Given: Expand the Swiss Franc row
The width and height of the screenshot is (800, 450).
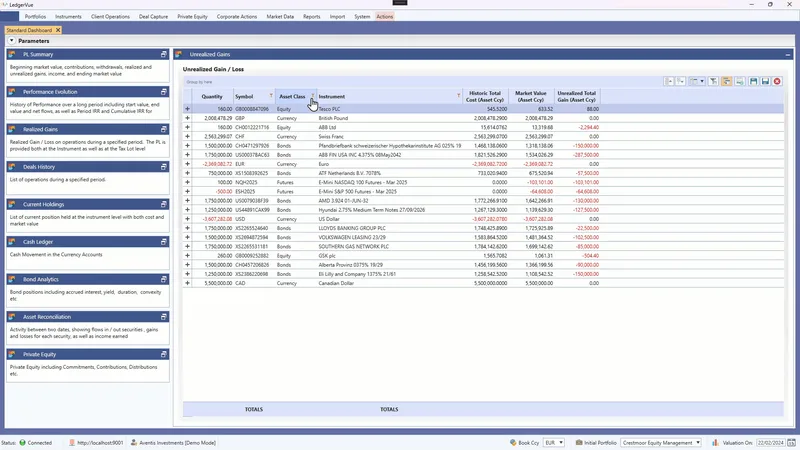Looking at the screenshot, I should [187, 136].
